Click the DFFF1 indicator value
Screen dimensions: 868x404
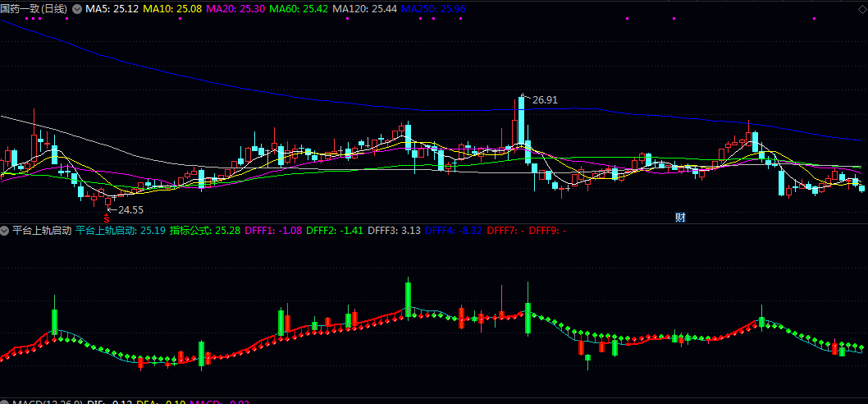point(273,231)
